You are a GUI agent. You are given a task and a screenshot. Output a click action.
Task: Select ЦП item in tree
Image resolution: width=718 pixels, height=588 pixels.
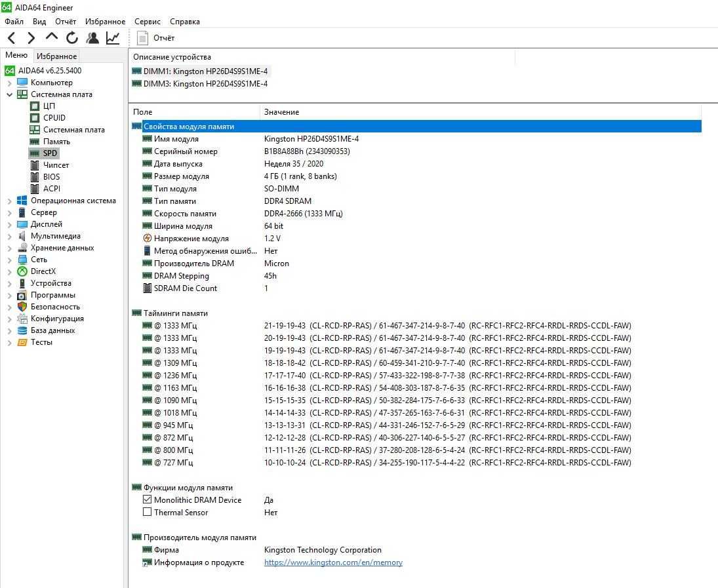[49, 106]
